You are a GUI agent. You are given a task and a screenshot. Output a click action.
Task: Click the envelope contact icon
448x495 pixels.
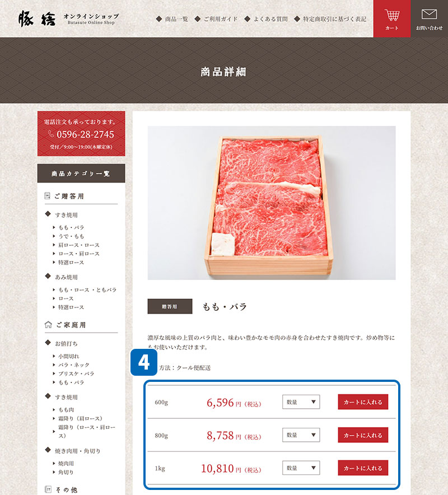pyautogui.click(x=429, y=14)
